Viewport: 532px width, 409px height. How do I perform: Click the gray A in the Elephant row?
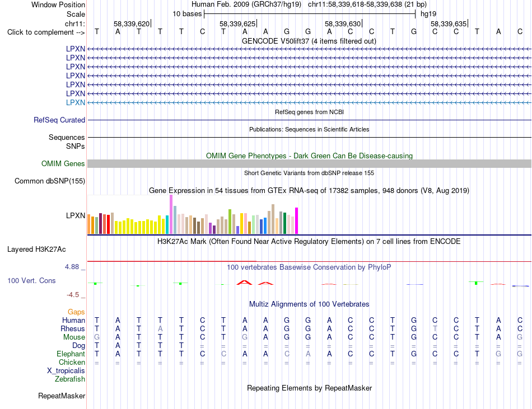pyautogui.click(x=308, y=354)
